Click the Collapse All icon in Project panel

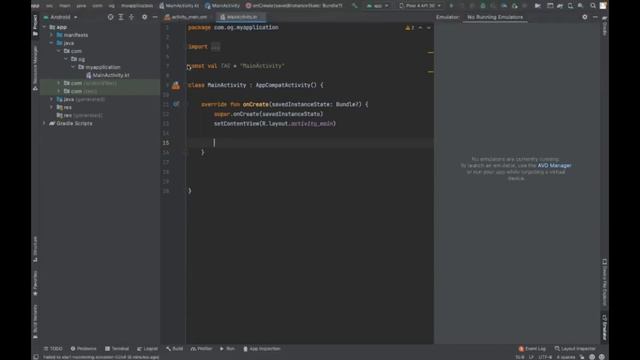point(131,17)
